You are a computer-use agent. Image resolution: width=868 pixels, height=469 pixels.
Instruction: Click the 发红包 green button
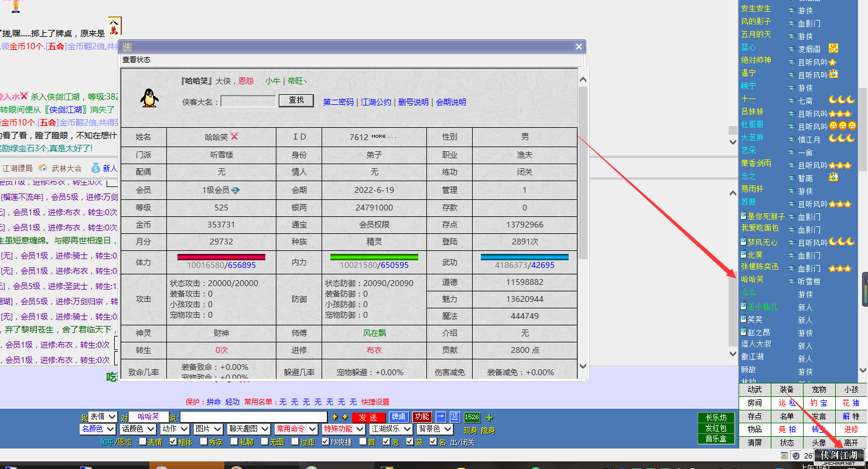[716, 429]
